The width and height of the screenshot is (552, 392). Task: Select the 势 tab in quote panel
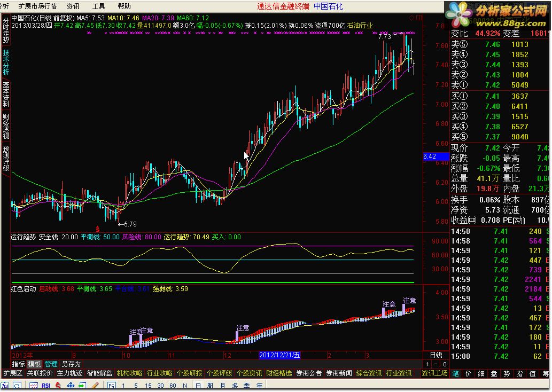(507, 373)
